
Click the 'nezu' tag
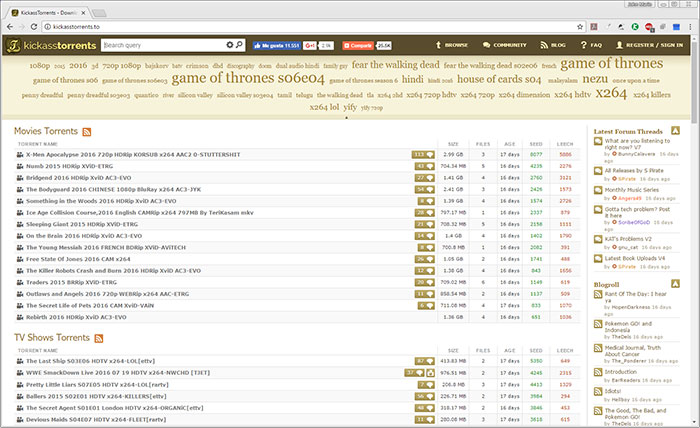tap(595, 79)
